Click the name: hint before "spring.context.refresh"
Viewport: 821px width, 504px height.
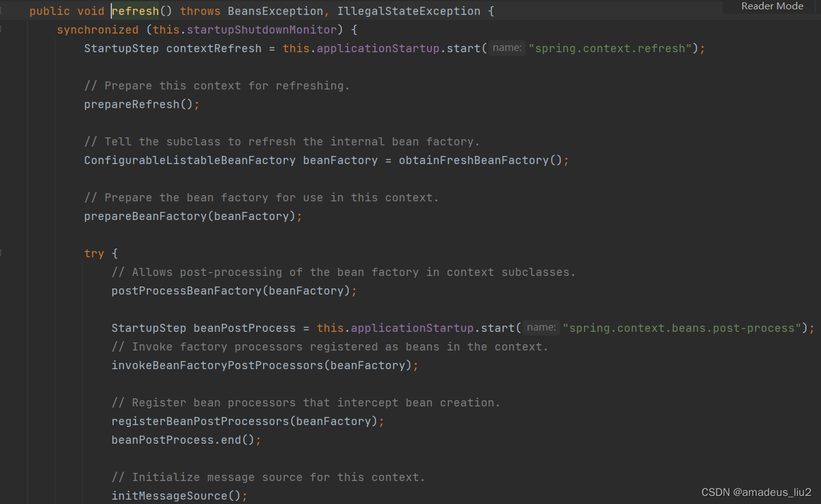click(506, 48)
